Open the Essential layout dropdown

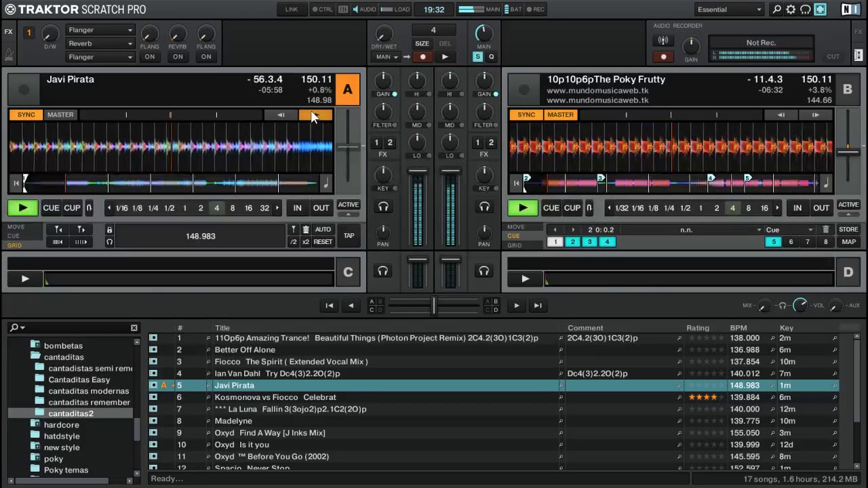point(730,9)
